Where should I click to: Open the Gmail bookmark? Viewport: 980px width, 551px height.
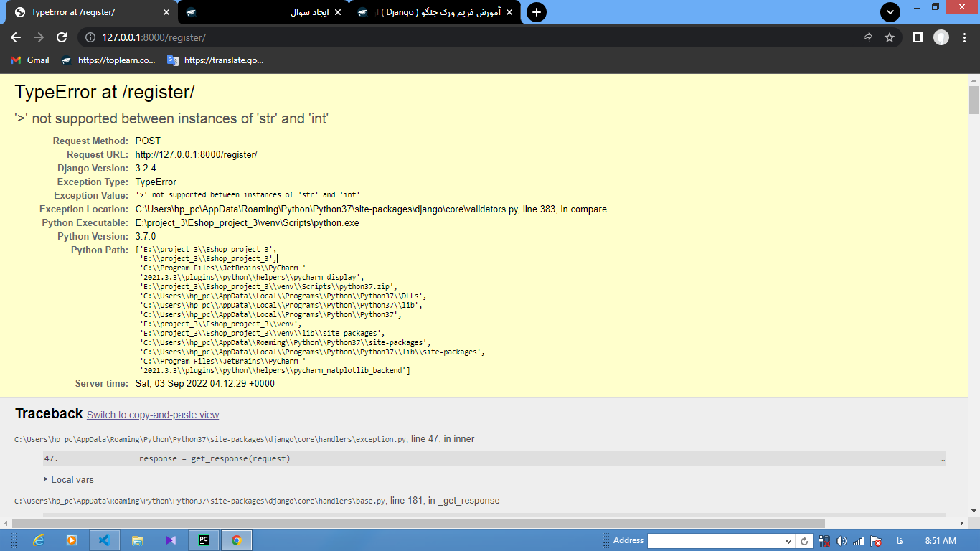coord(30,60)
